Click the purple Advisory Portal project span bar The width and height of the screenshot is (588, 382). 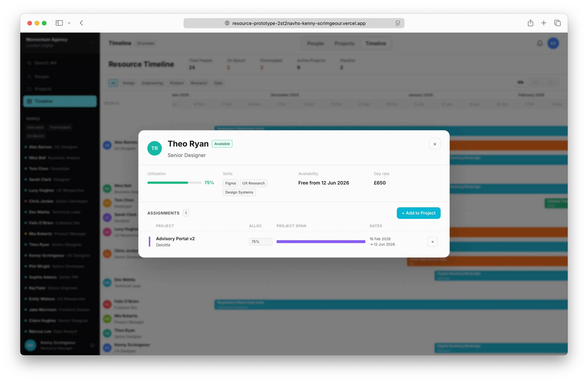tap(321, 242)
